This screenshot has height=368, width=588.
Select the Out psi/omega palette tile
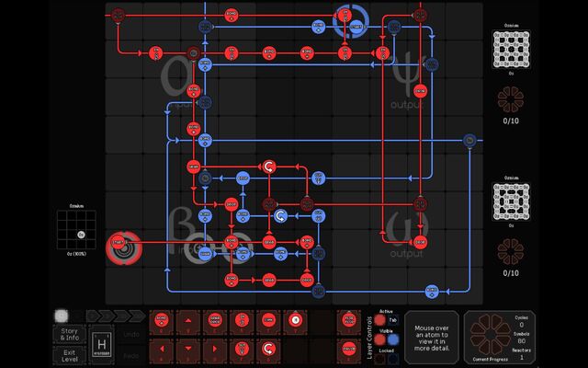click(242, 350)
